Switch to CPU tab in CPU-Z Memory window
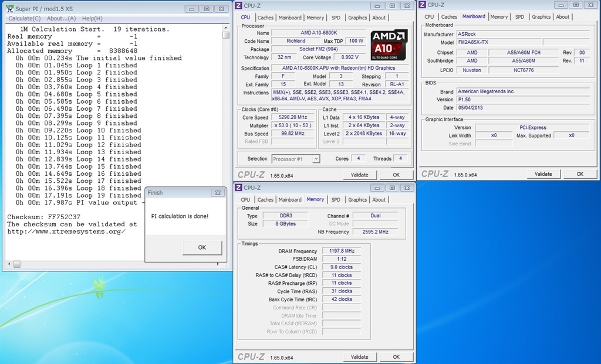Screen dimensions: 601x364 (245, 200)
